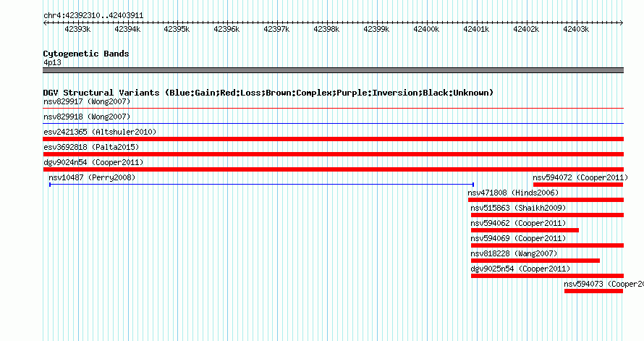The height and width of the screenshot is (341, 644).
Task: Click the 42402k ruler tick label
Action: [526, 29]
